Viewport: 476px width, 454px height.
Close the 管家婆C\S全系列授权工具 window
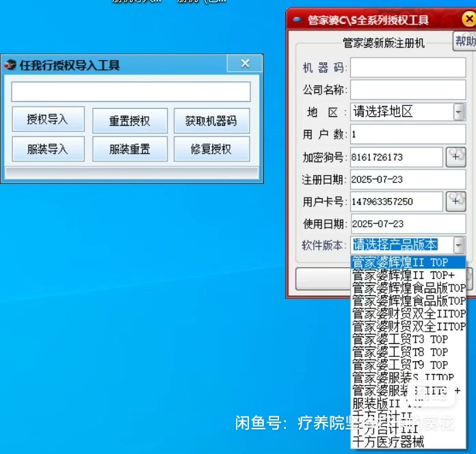468,19
